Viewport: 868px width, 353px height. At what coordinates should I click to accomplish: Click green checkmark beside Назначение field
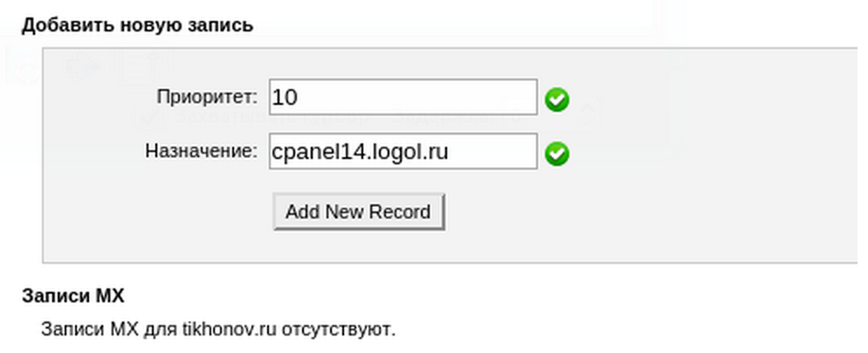(557, 154)
